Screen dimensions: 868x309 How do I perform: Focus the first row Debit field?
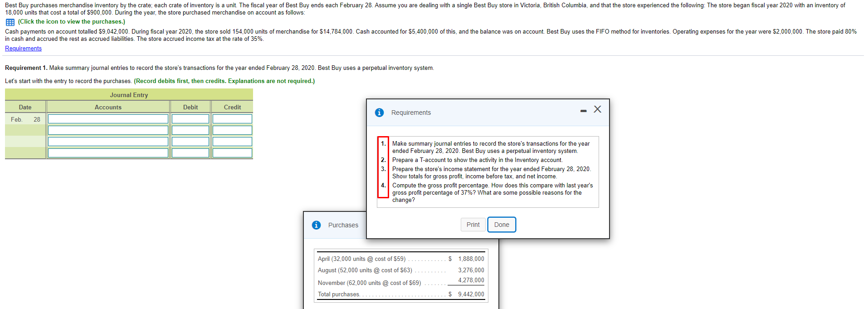click(190, 119)
